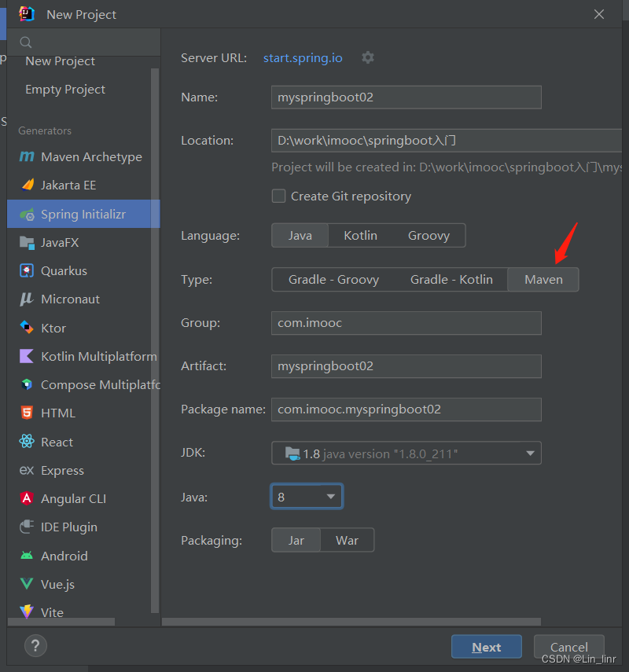Click the sidebar horizontal scrollbar
This screenshot has width=629, height=672.
point(61,622)
